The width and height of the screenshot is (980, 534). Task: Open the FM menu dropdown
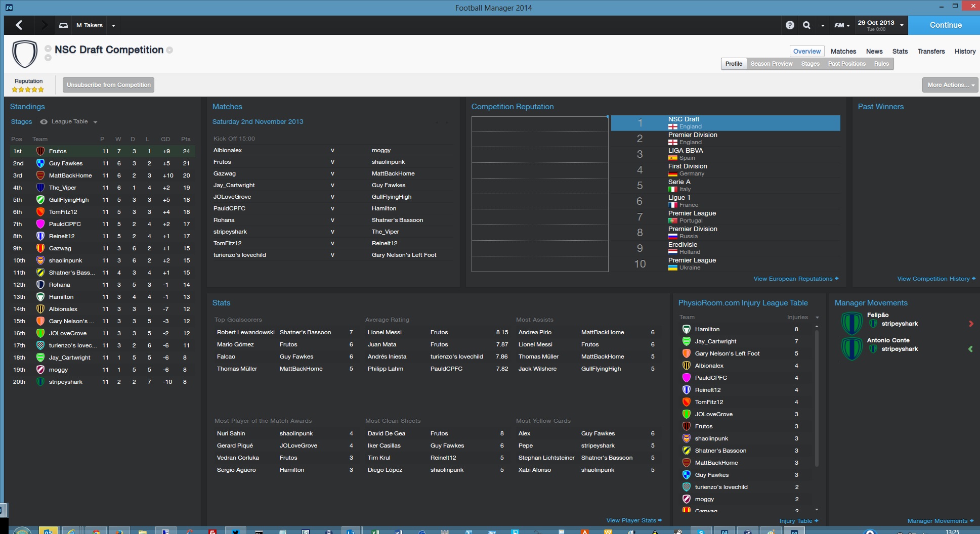(x=842, y=25)
